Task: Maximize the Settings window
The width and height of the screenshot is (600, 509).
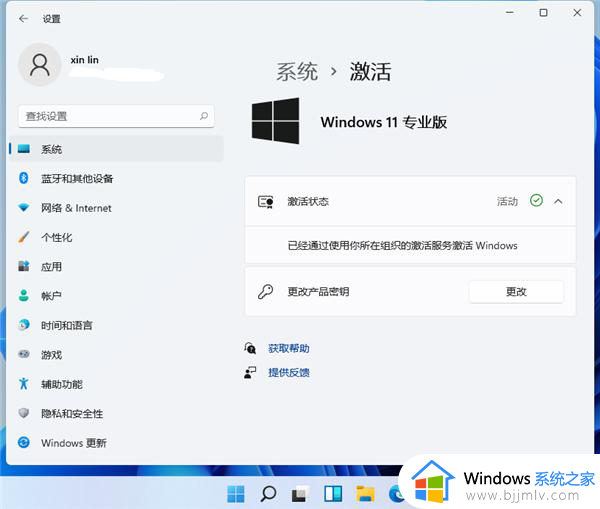Action: click(543, 13)
